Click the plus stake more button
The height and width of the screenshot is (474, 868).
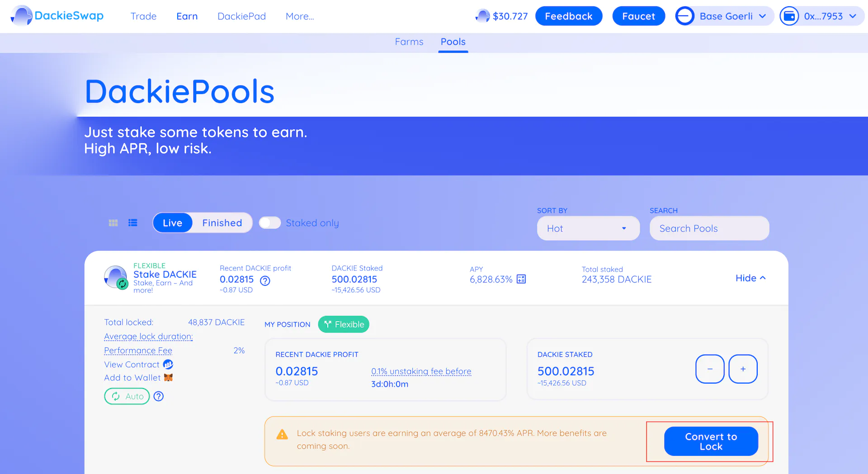coord(743,369)
